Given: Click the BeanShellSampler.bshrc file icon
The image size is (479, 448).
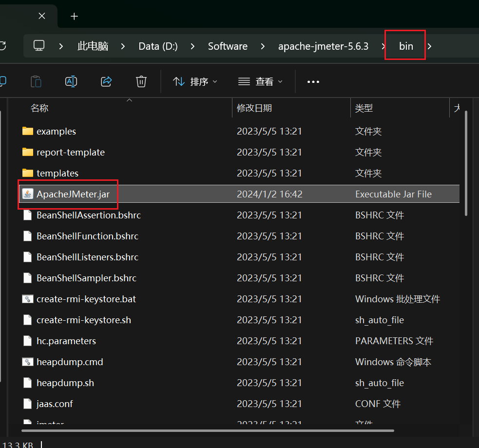Looking at the screenshot, I should [27, 278].
